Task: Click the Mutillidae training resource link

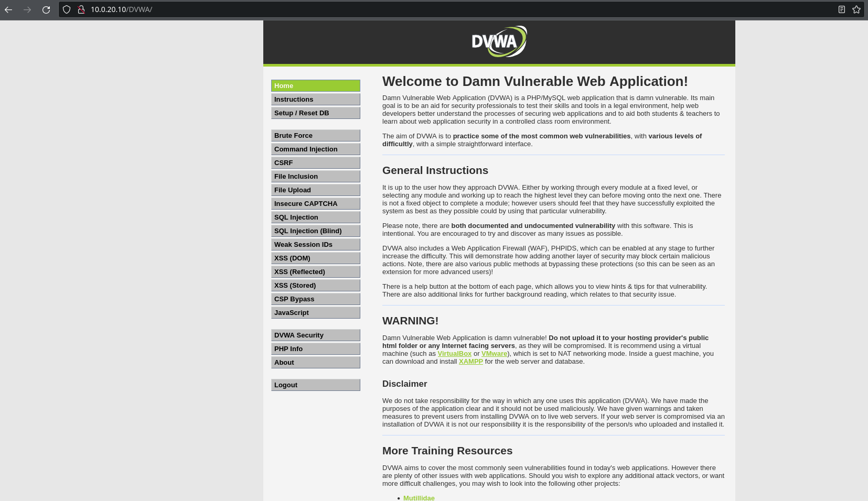Action: pyautogui.click(x=419, y=497)
